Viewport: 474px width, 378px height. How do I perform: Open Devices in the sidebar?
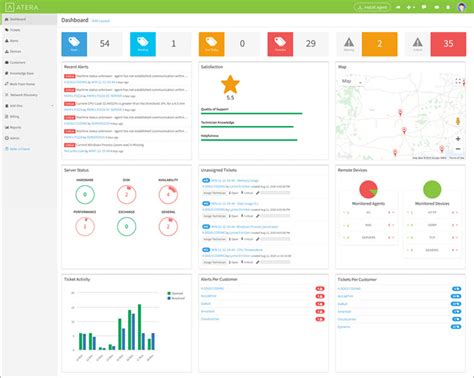pyautogui.click(x=15, y=51)
